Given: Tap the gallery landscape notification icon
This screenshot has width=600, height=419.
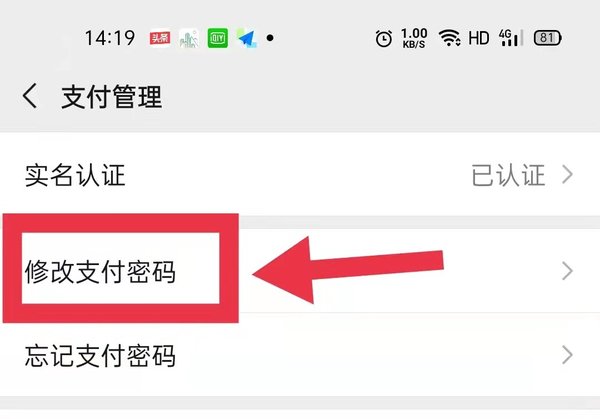Looking at the screenshot, I should (x=189, y=38).
